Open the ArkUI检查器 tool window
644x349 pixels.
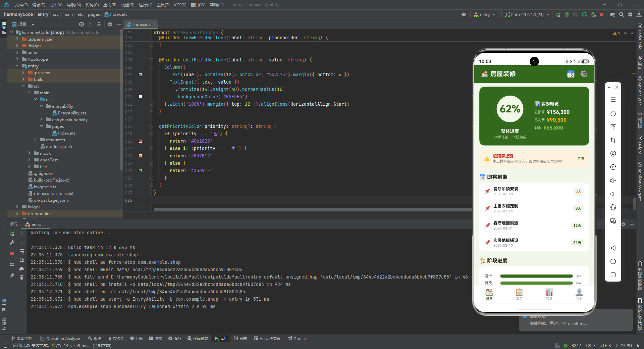(267, 338)
